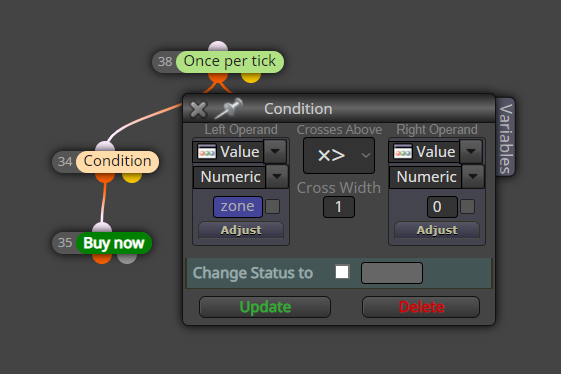Enable the Change Status to checkbox
This screenshot has height=374, width=561.
tap(342, 272)
